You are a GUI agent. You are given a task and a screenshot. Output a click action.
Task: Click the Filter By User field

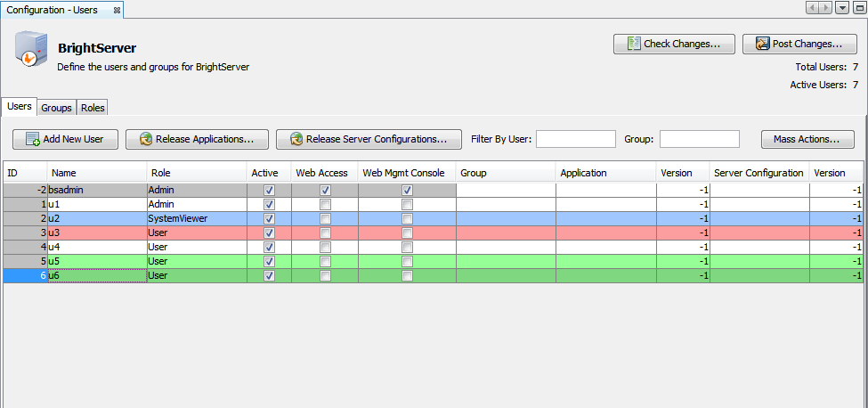point(575,139)
